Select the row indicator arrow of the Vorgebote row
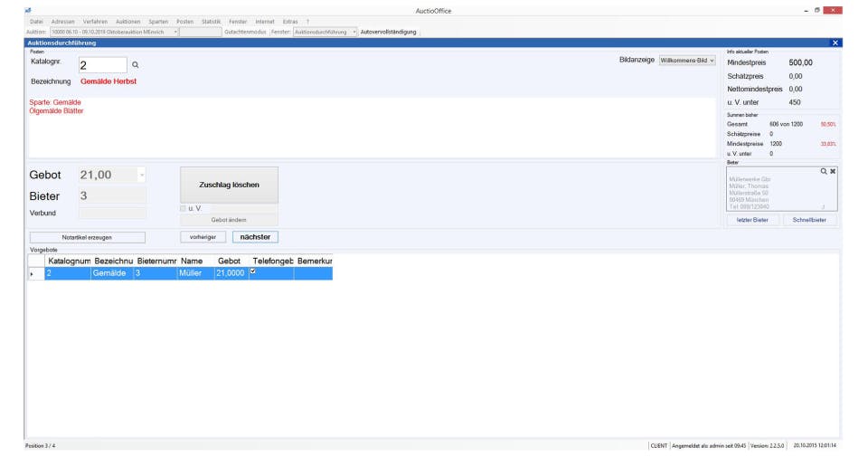This screenshot has height=457, width=868. click(x=32, y=273)
